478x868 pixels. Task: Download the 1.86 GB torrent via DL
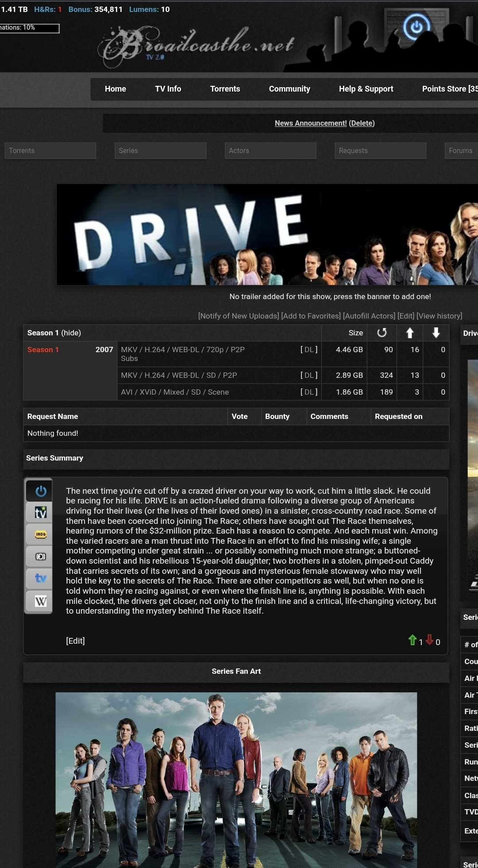pos(309,392)
